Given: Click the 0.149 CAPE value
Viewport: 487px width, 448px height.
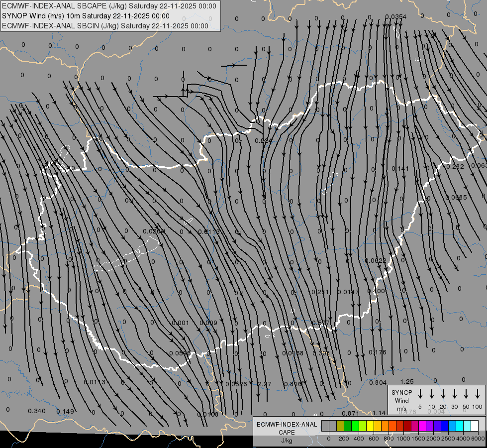Looking at the screenshot, I should point(65,411).
